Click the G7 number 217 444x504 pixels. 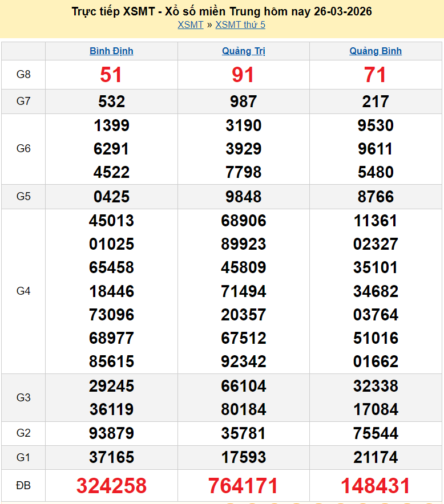pyautogui.click(x=376, y=101)
